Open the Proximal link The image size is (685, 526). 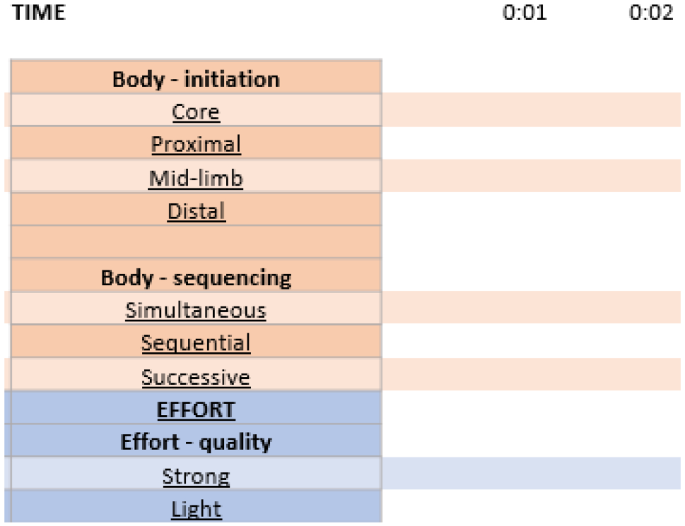[x=196, y=145]
